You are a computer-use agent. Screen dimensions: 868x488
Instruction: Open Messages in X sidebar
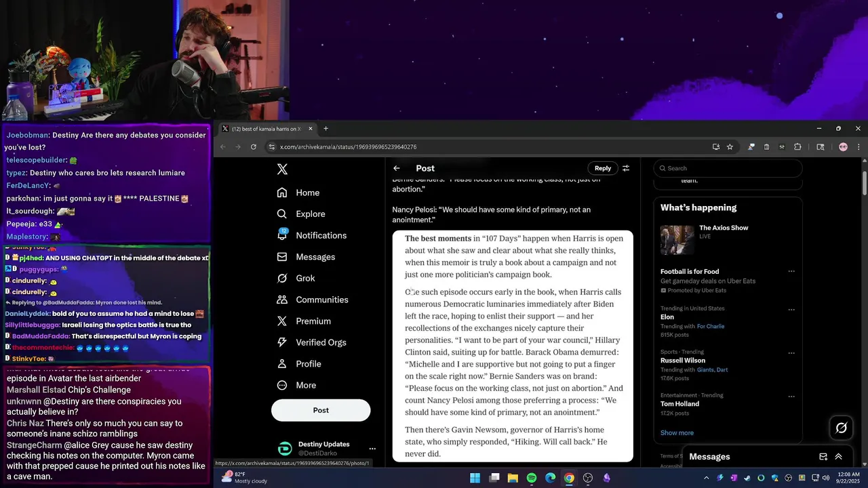(306, 257)
